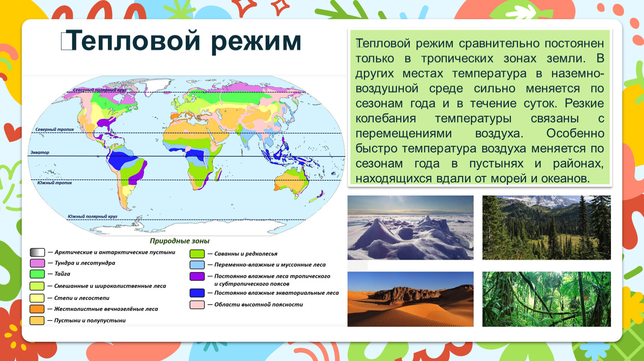Click the Северный полярный круг label
The height and width of the screenshot is (361, 644).
pyautogui.click(x=100, y=90)
